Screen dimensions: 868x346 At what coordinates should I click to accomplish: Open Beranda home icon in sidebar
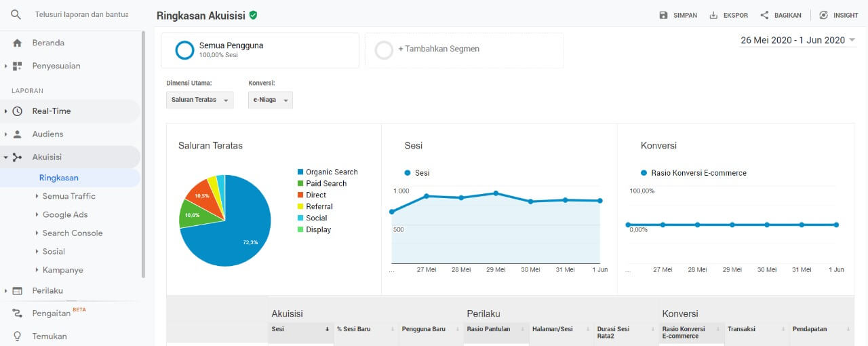[x=18, y=43]
